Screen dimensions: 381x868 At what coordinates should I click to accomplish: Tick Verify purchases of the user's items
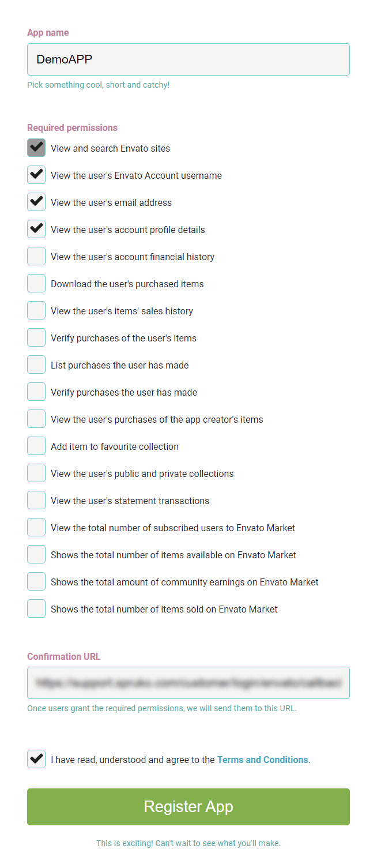[x=36, y=338]
